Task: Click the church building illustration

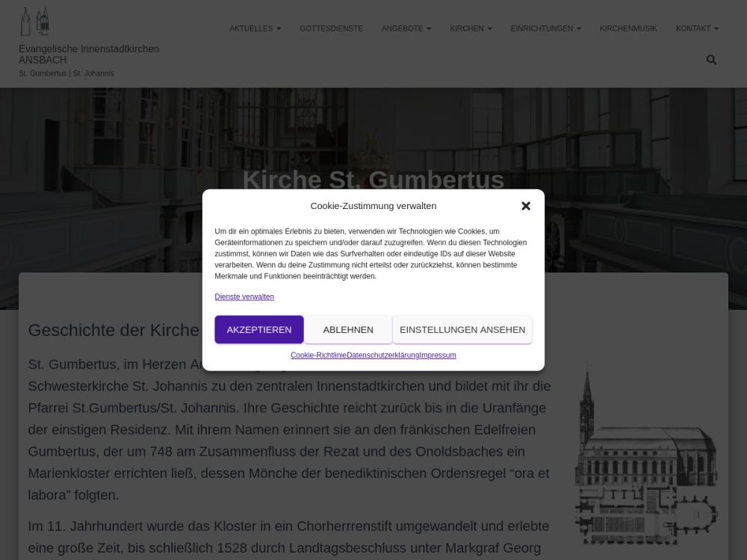Action: [x=645, y=455]
